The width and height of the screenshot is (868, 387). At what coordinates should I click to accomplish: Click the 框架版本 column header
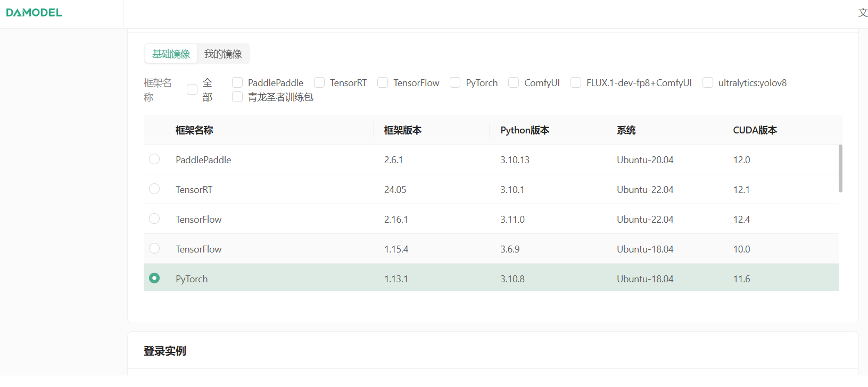tap(403, 130)
